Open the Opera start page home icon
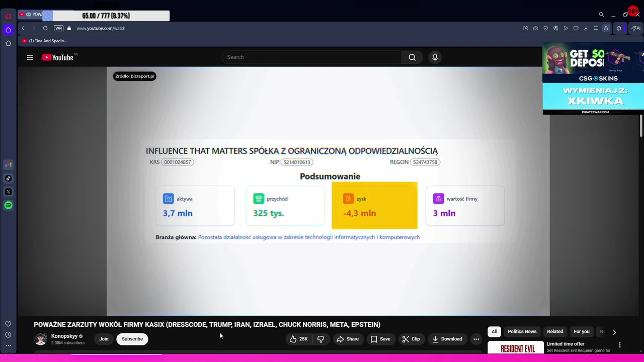This screenshot has height=362, width=644. point(8,30)
